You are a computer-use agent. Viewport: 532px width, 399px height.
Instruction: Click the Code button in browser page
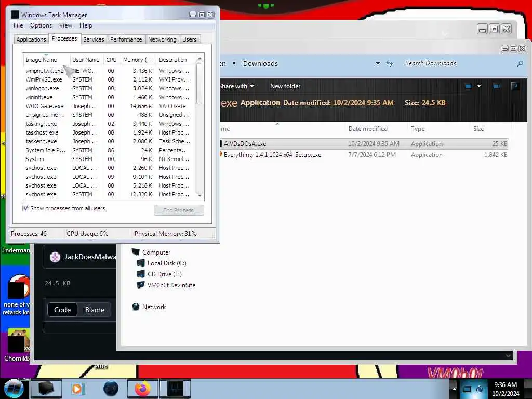(62, 310)
